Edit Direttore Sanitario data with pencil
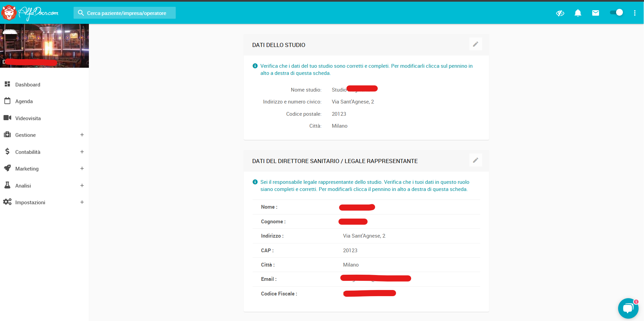 [x=475, y=160]
